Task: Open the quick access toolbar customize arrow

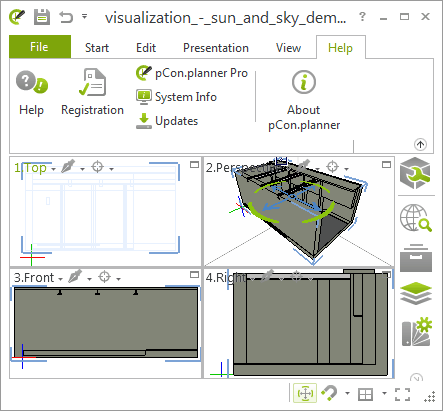Action: click(x=85, y=16)
